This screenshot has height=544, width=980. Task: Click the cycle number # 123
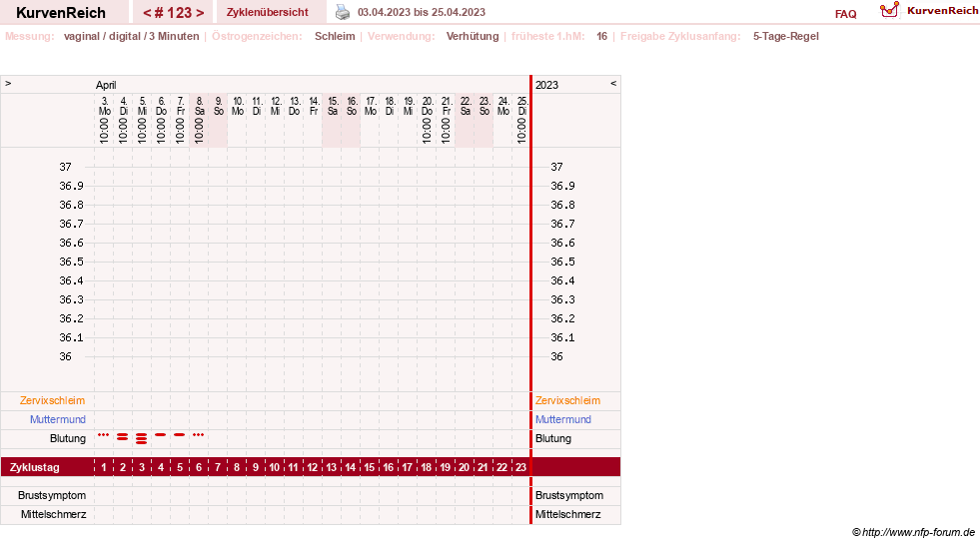click(173, 13)
